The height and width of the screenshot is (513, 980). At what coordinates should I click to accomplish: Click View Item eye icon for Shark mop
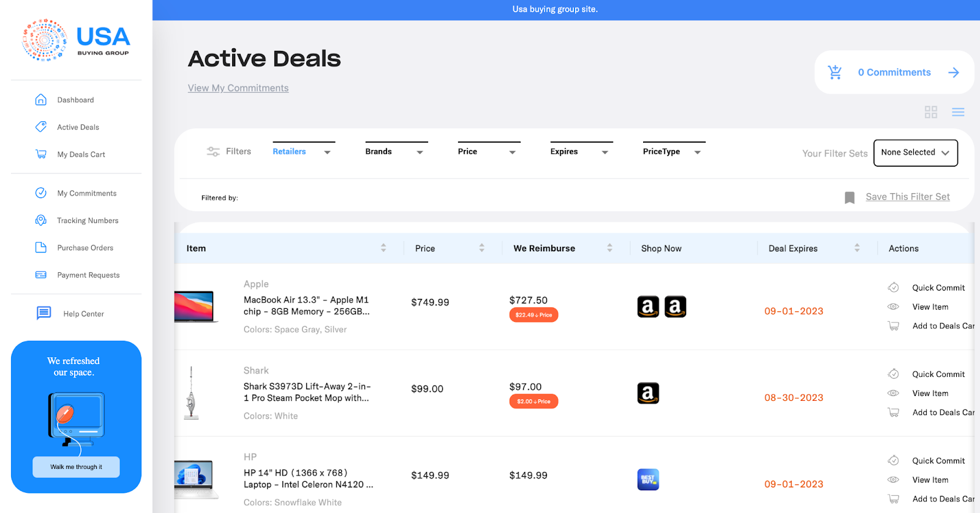894,393
